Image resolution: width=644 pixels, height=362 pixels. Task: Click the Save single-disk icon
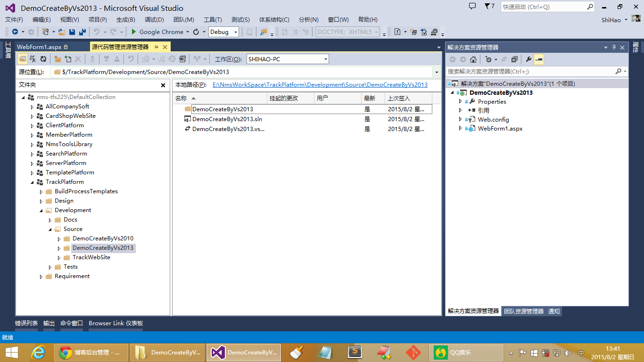tap(72, 32)
